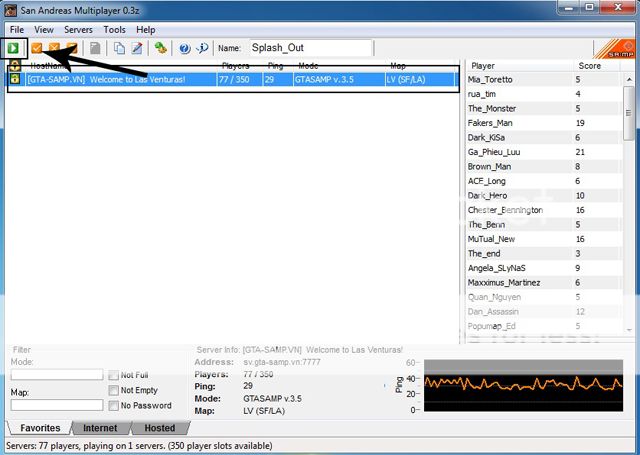Enable the Not Full filter checkbox

point(113,375)
